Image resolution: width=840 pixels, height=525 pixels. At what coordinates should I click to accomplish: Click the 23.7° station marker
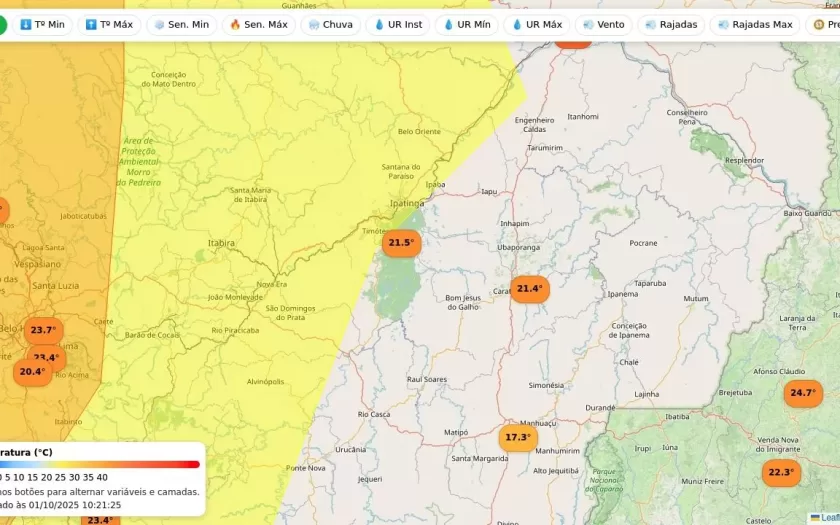[x=43, y=330]
